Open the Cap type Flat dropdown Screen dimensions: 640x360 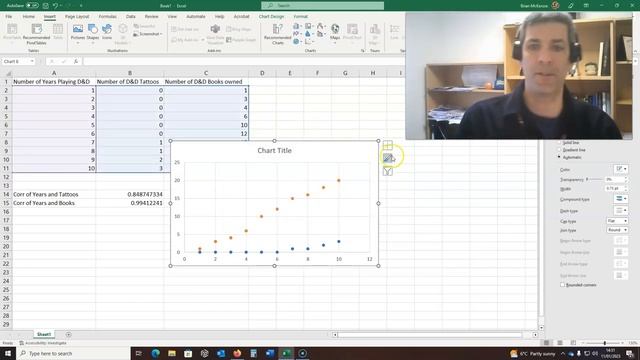point(617,221)
